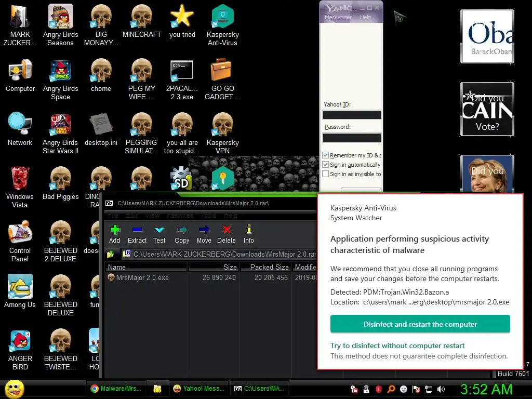Open the Computer desktop icon

pyautogui.click(x=20, y=75)
